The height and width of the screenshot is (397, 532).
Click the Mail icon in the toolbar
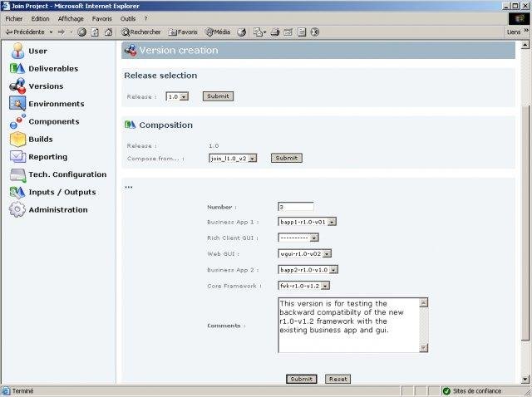coord(259,32)
